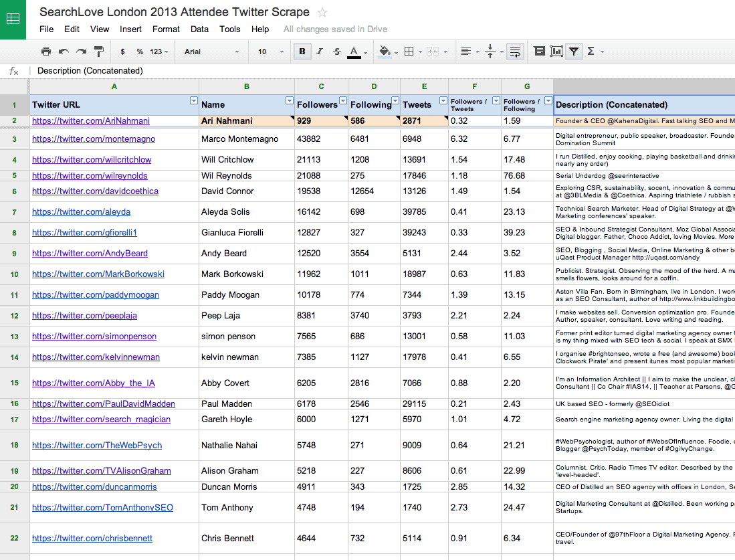The image size is (735, 560).
Task: Click the formula bar input field
Action: (x=382, y=71)
